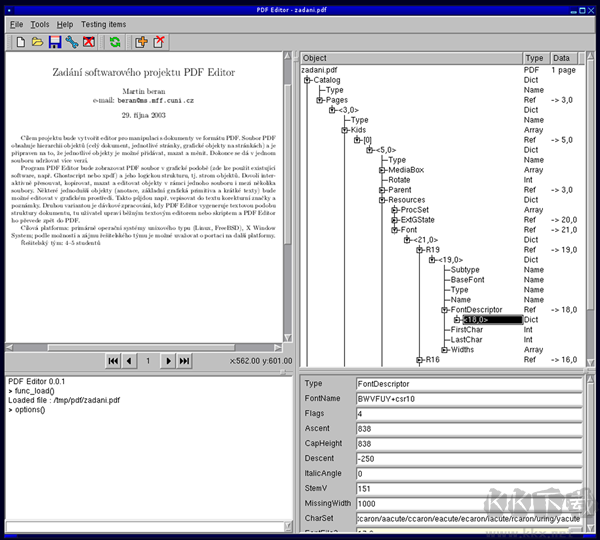Open options via the wrench icon
The width and height of the screenshot is (600, 540).
tap(71, 42)
